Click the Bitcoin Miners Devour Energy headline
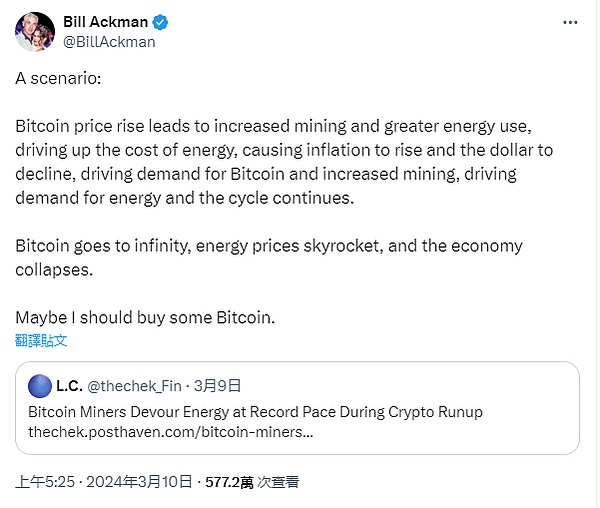600x508 pixels. point(255,412)
